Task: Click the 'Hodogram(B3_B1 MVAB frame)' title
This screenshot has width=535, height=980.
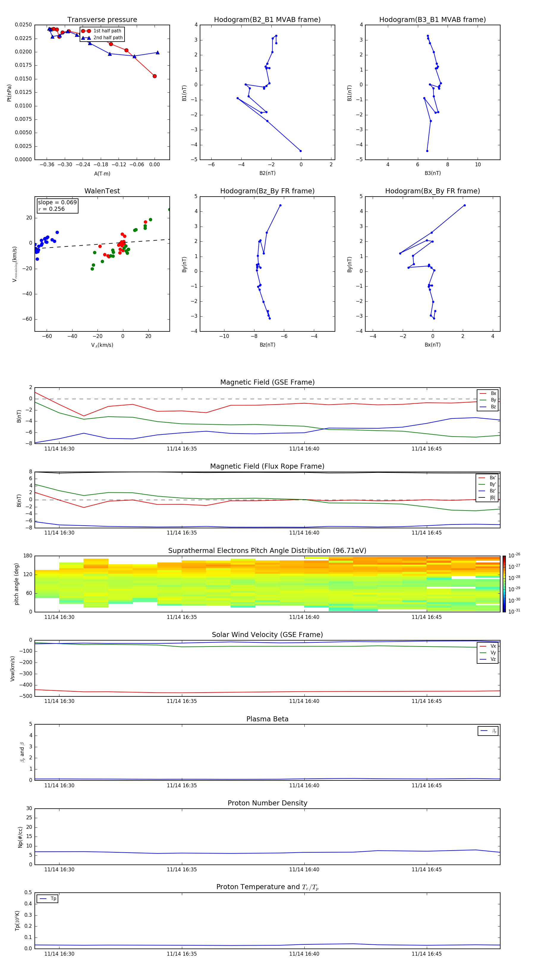Action: (432, 20)
